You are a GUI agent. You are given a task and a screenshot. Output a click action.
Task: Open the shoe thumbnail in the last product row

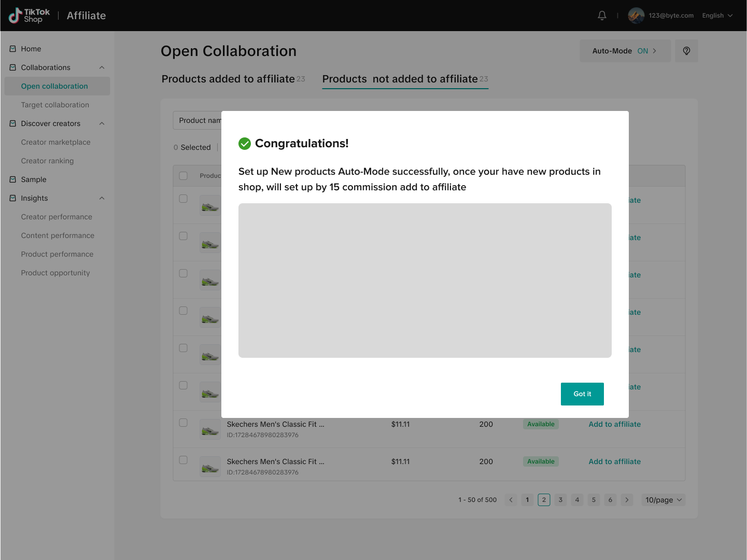click(x=210, y=467)
